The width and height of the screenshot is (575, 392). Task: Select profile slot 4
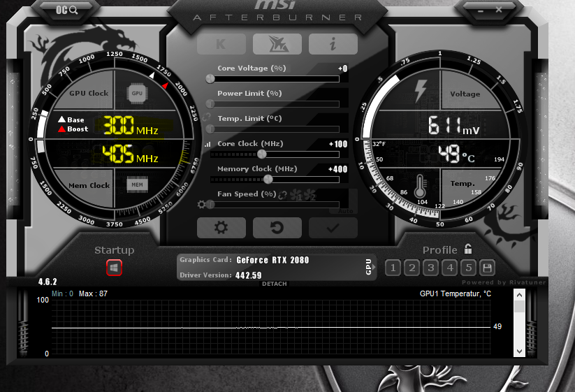pyautogui.click(x=449, y=268)
